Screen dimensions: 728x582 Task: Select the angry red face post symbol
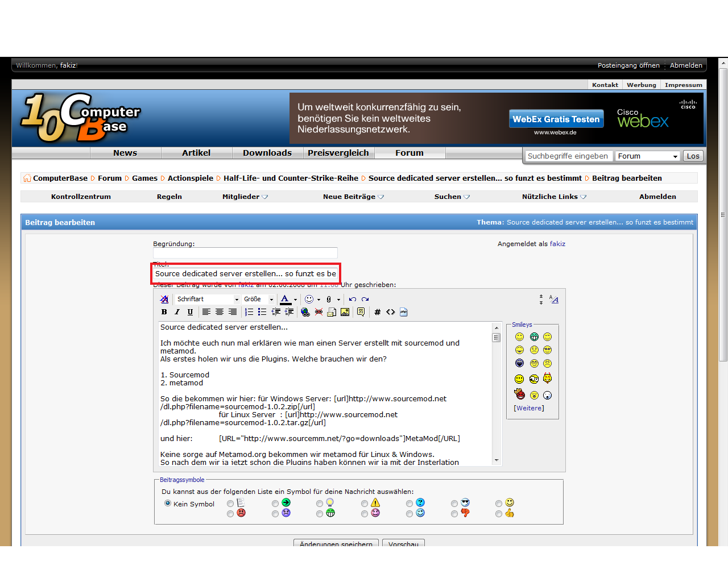point(230,514)
